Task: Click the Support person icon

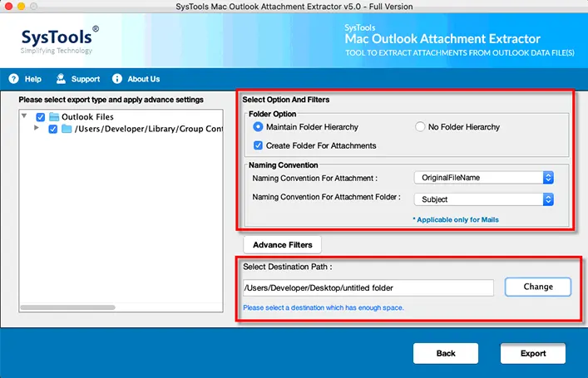Action: (61, 79)
